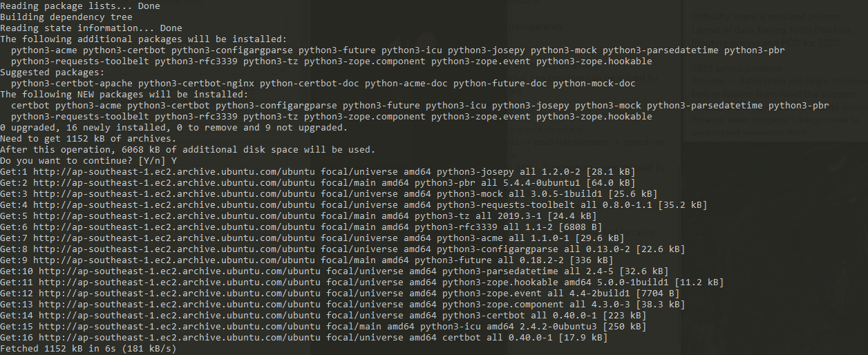Click the 'Fetched 1152 kB in 6s' line
This screenshot has height=355, width=868.
pyautogui.click(x=88, y=348)
